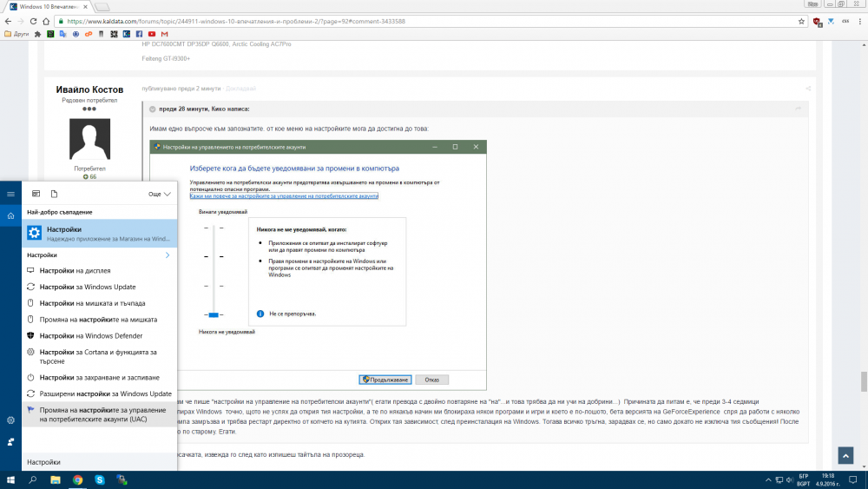
Task: Filter search results by documents icon
Action: (54, 194)
